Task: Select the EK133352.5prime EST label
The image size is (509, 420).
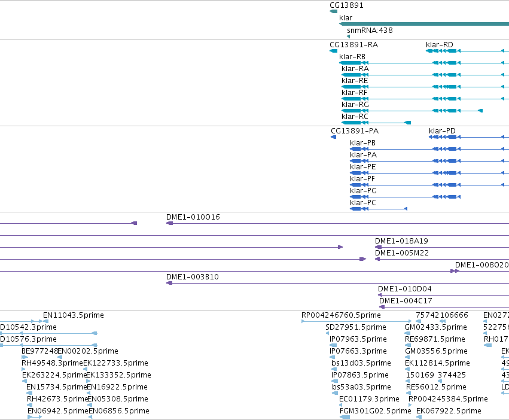Action: coord(119,375)
